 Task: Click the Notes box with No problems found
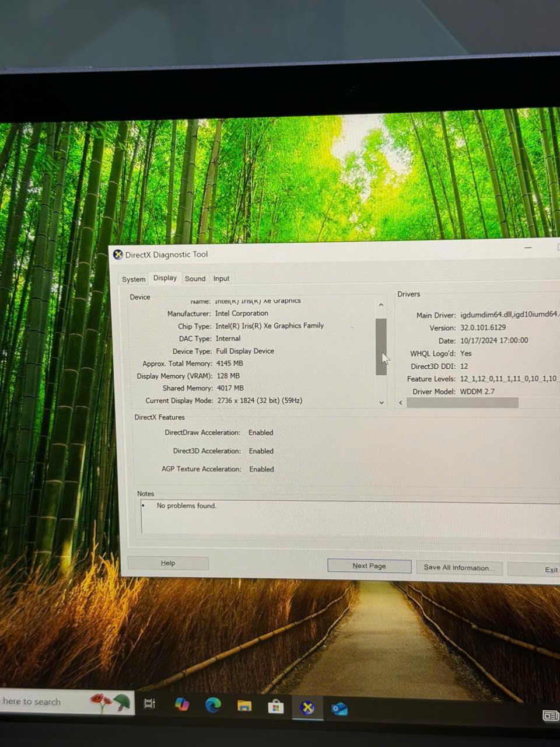tap(350, 516)
